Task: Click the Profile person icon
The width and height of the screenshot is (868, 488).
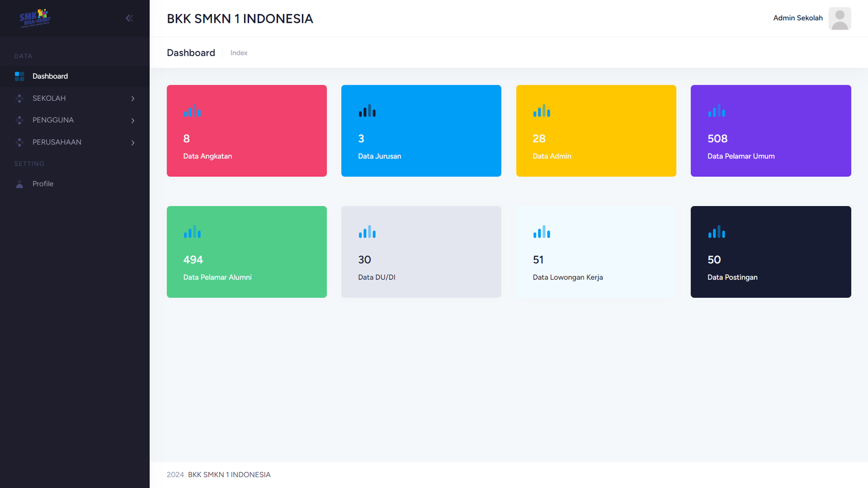Action: click(x=20, y=184)
